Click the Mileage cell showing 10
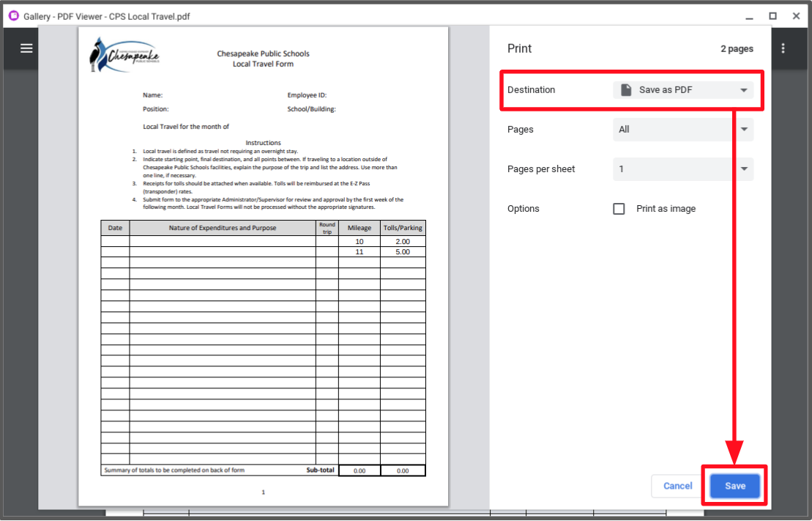The height and width of the screenshot is (521, 812). click(359, 241)
